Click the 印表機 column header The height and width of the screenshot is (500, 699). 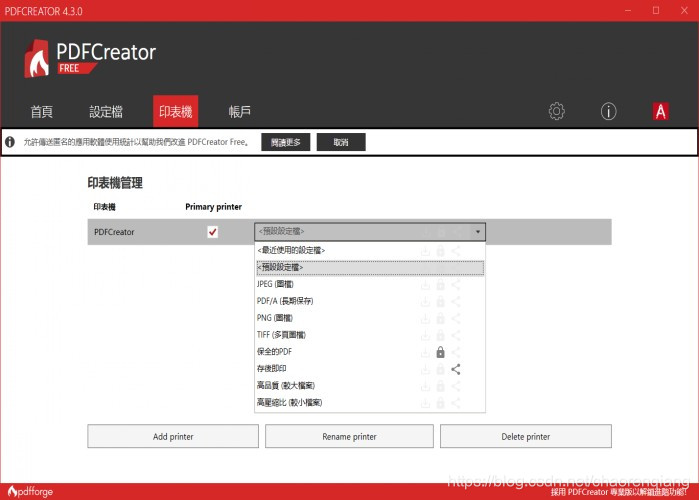point(104,207)
